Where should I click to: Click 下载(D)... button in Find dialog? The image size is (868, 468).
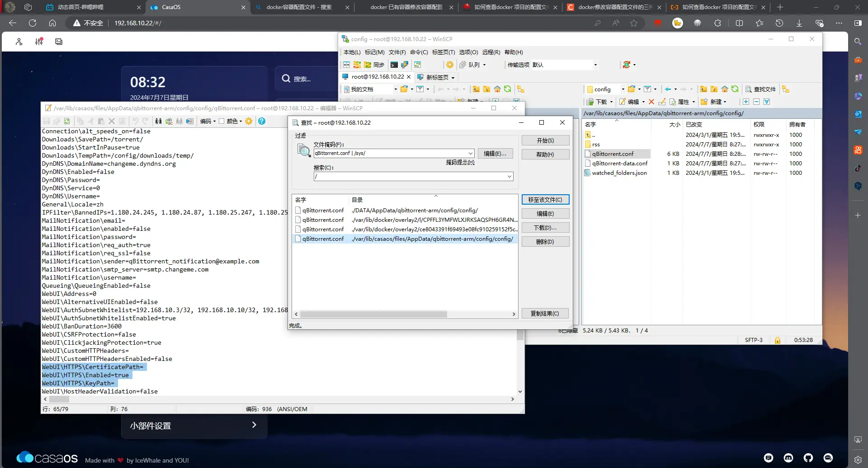pos(545,228)
